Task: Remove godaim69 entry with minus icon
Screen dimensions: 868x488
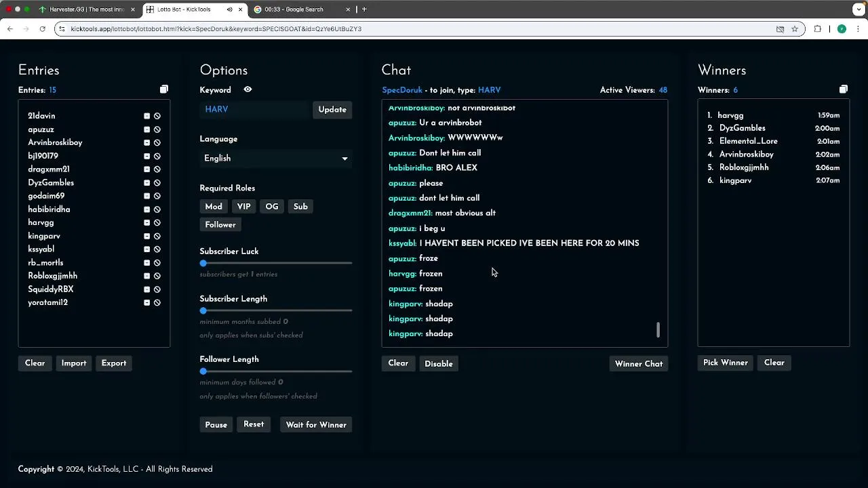Action: (146, 196)
